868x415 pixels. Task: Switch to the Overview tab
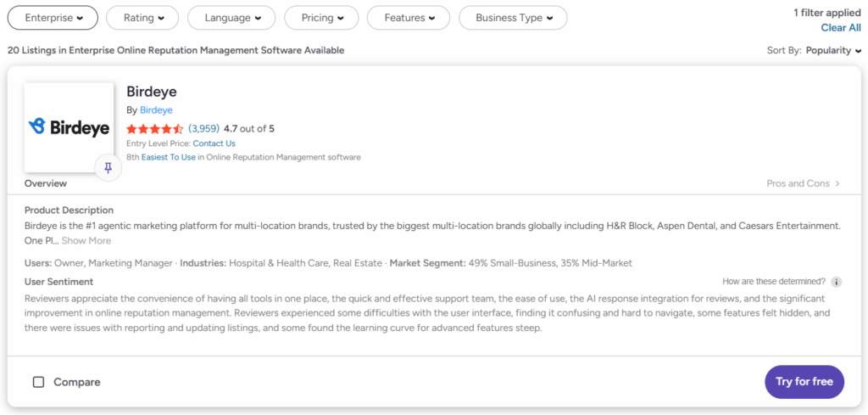click(x=46, y=183)
